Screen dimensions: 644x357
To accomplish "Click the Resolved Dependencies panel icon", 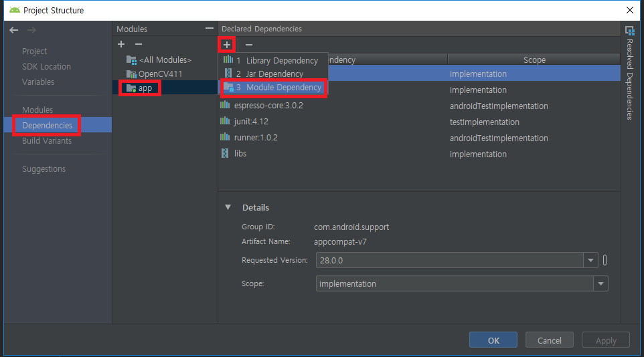I will tap(630, 31).
